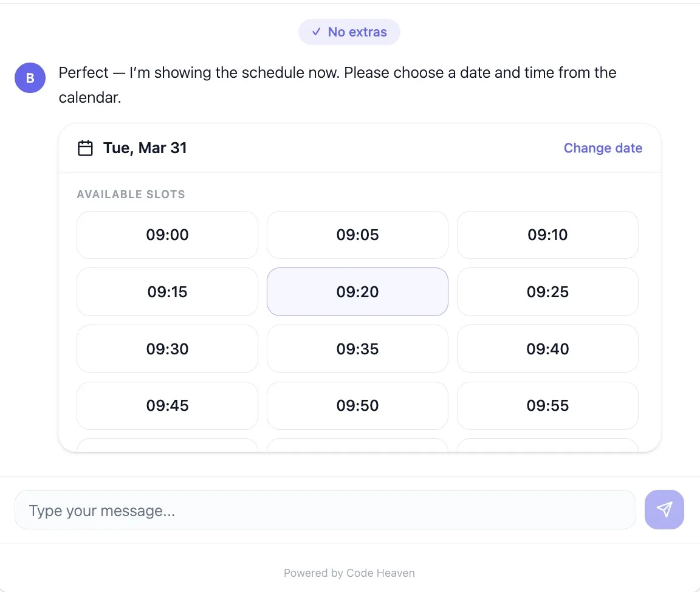Focus the Type your message input field
This screenshot has width=700, height=592.
point(325,510)
